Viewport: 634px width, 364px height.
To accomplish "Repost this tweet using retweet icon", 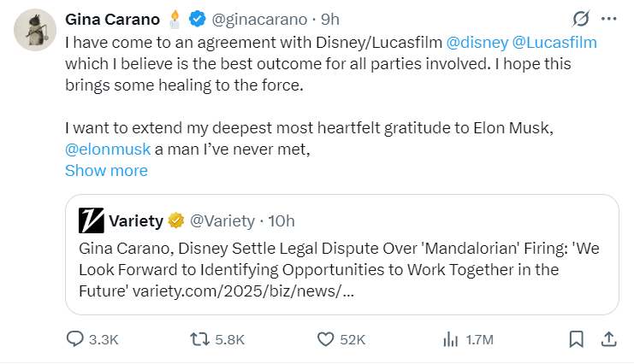I will coord(199,339).
